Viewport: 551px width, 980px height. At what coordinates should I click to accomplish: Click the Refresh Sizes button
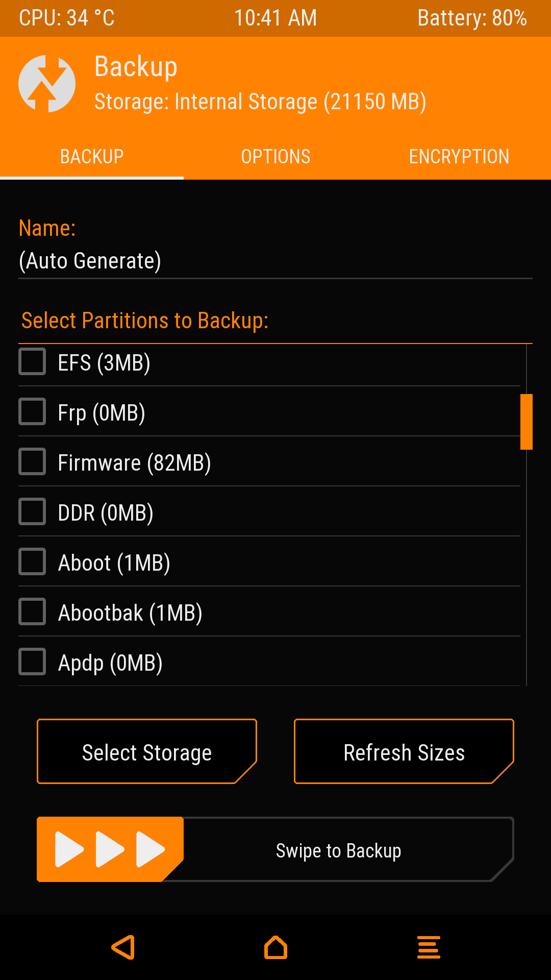pyautogui.click(x=404, y=751)
